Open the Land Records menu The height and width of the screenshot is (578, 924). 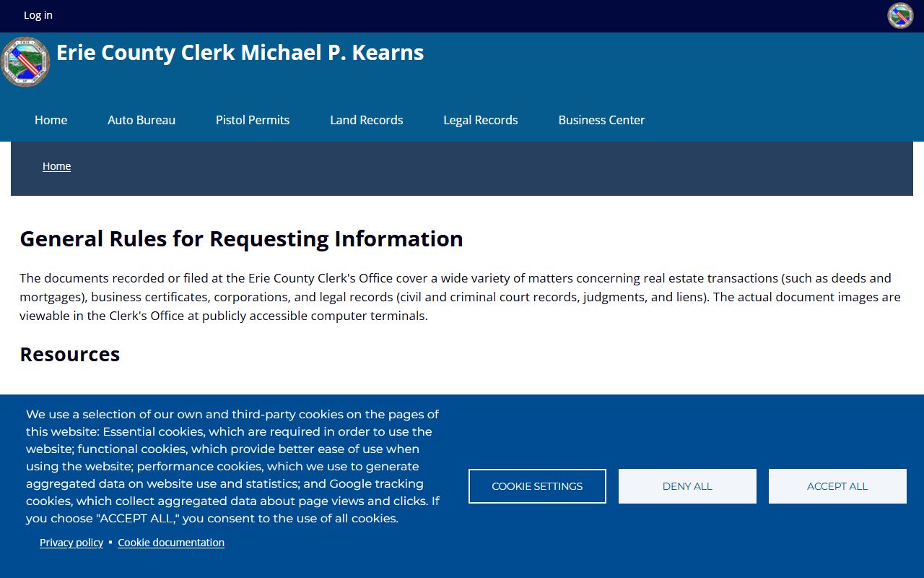pos(367,120)
